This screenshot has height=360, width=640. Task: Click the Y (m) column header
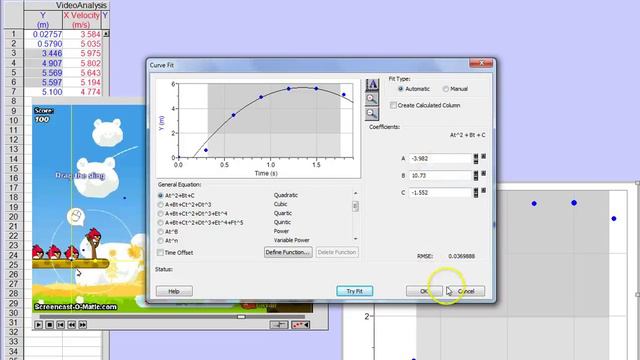(43, 20)
